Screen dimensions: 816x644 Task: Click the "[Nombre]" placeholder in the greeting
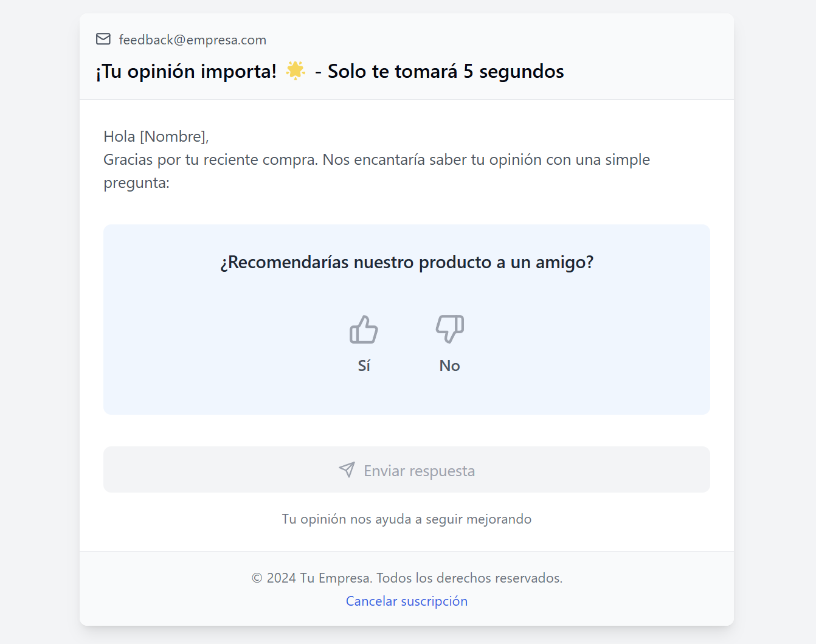(173, 136)
